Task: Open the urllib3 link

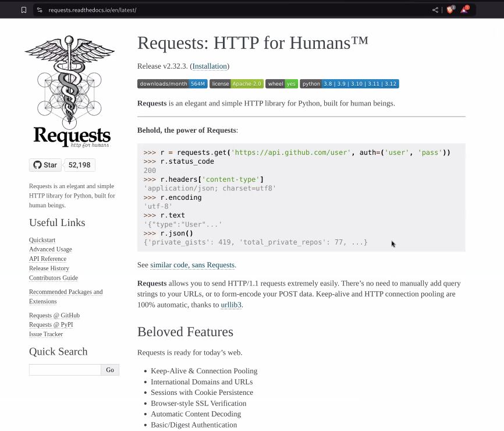Action: pos(231,305)
